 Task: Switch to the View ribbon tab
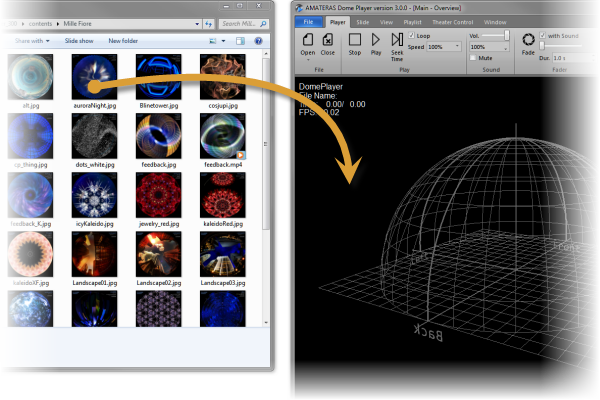click(x=386, y=22)
